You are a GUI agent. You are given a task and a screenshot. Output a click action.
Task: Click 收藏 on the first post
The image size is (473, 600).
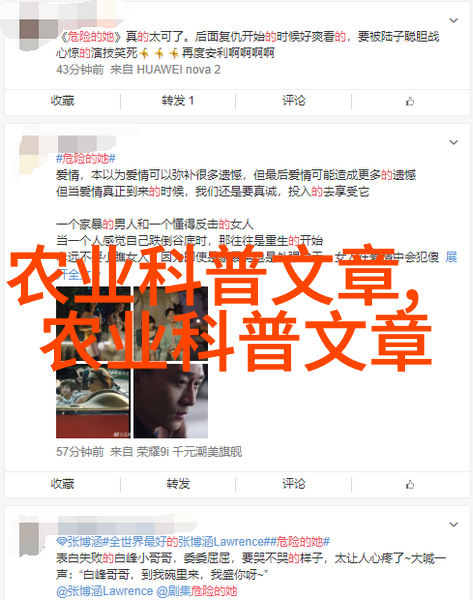pos(62,101)
